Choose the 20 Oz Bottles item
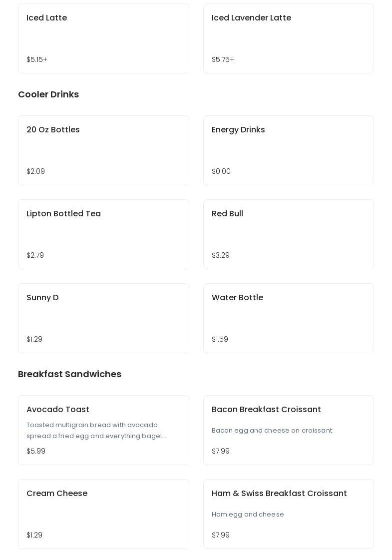 [x=103, y=150]
